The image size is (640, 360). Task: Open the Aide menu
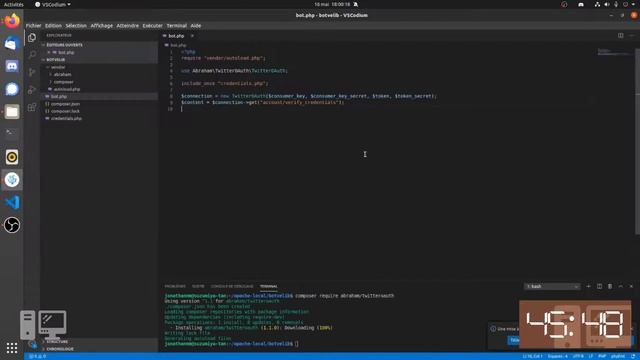(x=196, y=26)
